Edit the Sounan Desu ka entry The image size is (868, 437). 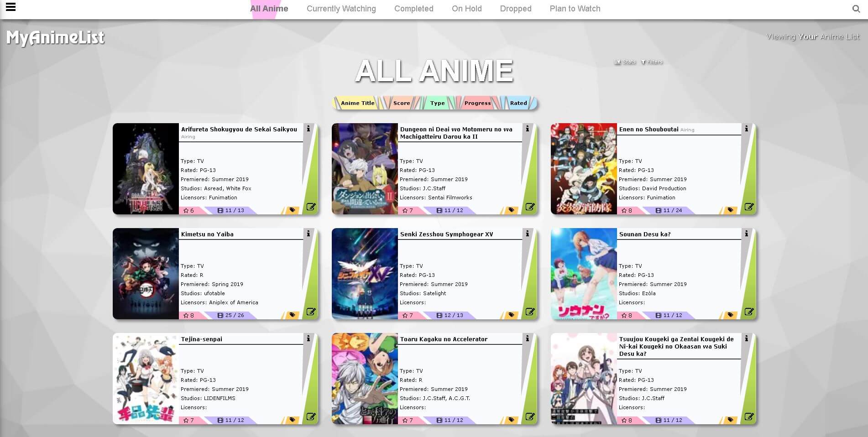tap(749, 312)
